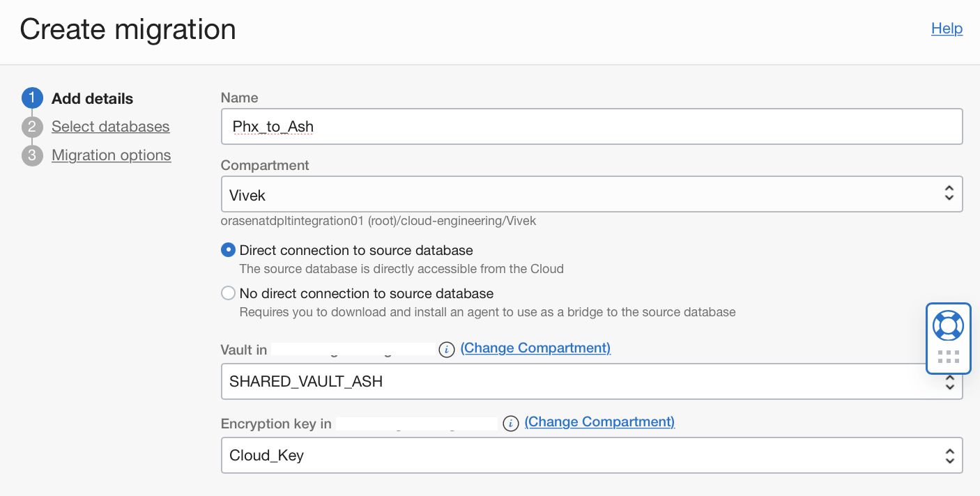This screenshot has height=496, width=980.
Task: Click the step 1 circle icon
Action: pos(32,99)
